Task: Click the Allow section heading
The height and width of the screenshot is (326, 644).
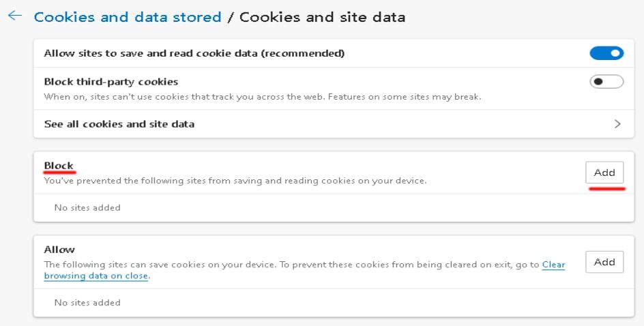Action: pos(59,250)
